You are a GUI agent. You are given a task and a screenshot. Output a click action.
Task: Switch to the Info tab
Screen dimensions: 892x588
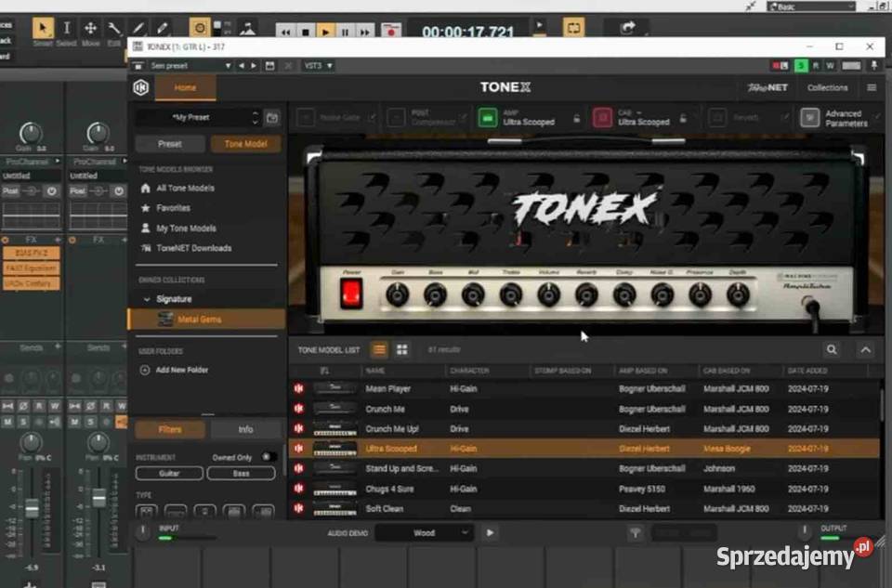tap(244, 428)
